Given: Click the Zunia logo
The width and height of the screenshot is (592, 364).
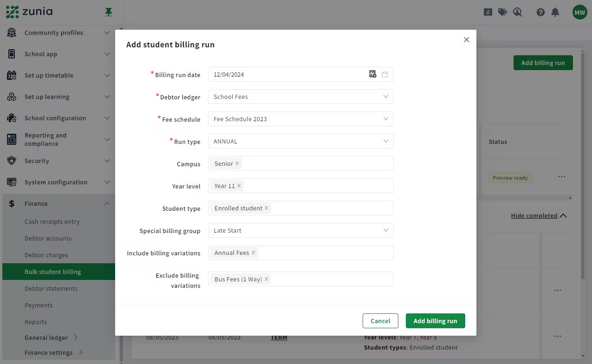Looking at the screenshot, I should pos(29,12).
